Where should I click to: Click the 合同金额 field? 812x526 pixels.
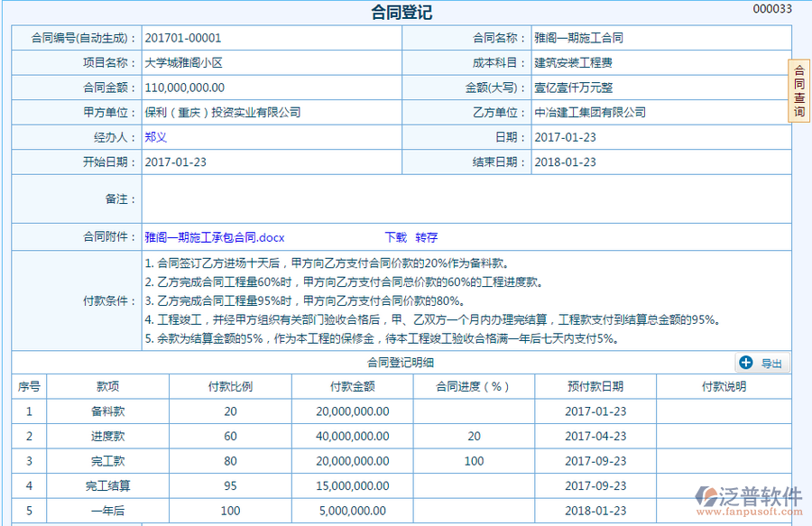click(271, 88)
